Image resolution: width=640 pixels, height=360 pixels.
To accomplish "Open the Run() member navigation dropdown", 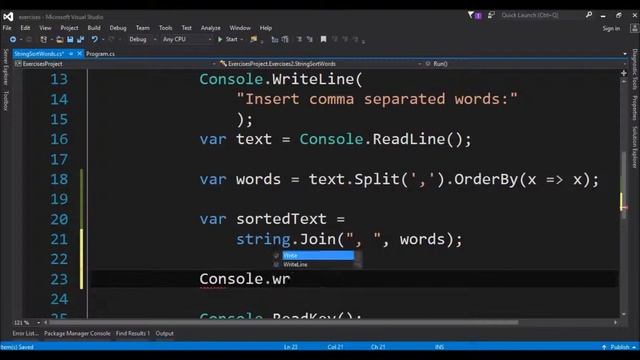I will (x=526, y=64).
